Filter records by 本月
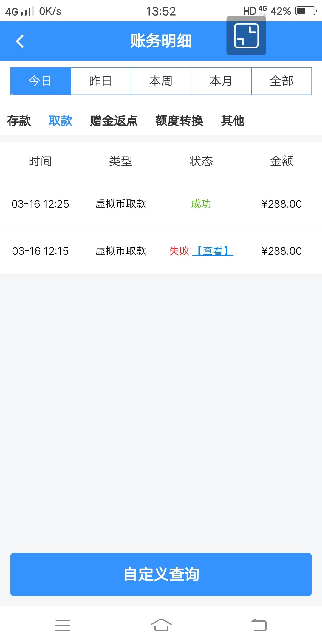This screenshot has height=644, width=322. click(221, 81)
